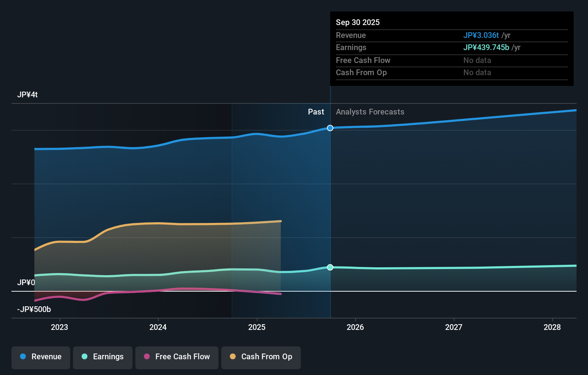Toggle the Cash From Op series visibility
588x375 pixels.
pos(261,357)
